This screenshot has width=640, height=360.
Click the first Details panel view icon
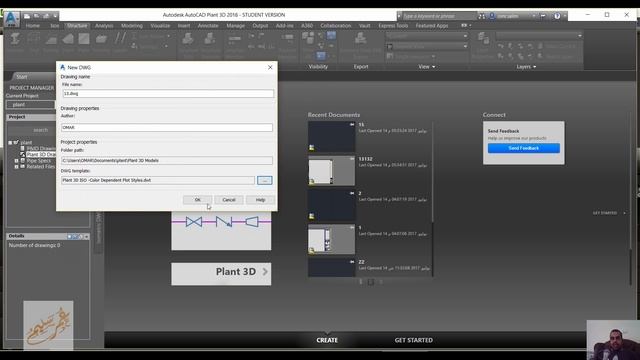(69, 236)
